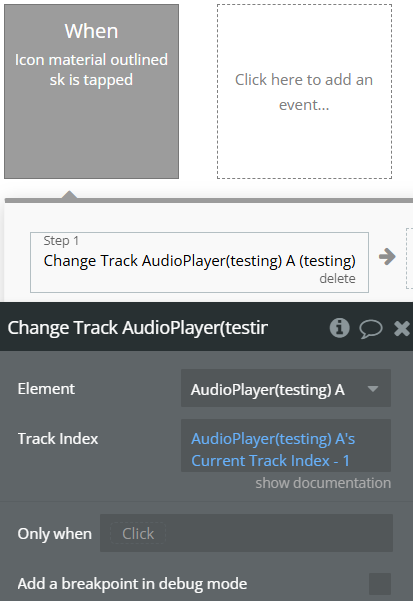Edit the Track Index expression
This screenshot has width=413, height=601.
[286, 445]
